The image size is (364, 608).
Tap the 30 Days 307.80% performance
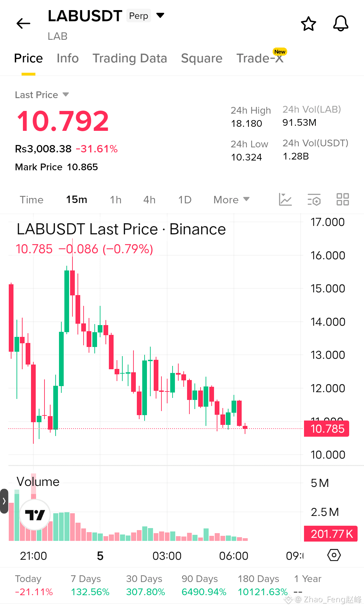pyautogui.click(x=146, y=585)
